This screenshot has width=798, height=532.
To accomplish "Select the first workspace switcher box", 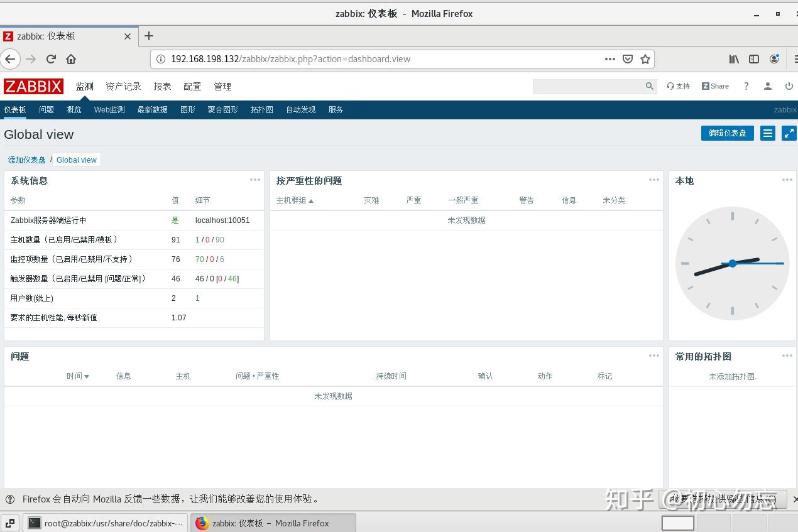I will coord(677,523).
